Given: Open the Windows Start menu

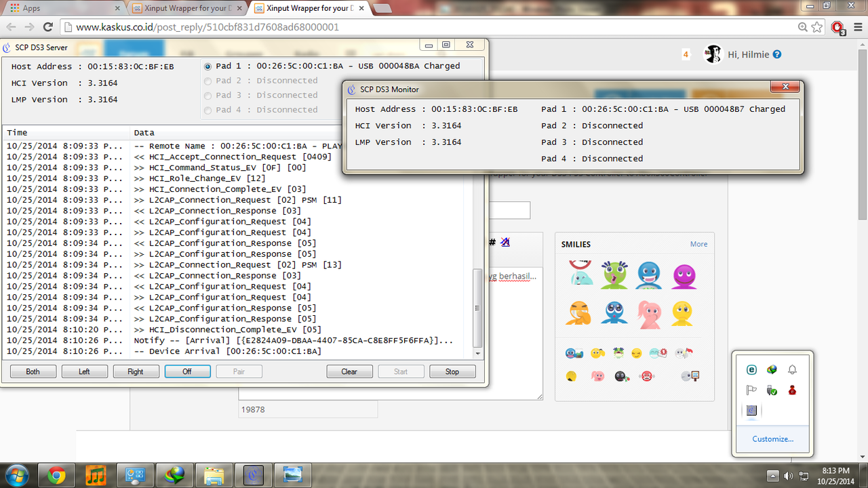Looking at the screenshot, I should click(18, 475).
